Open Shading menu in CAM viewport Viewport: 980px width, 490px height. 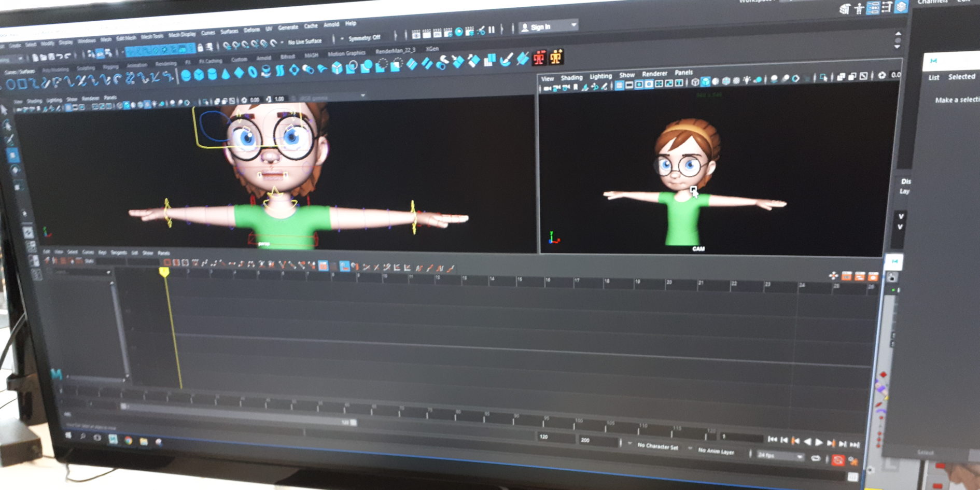click(x=571, y=77)
